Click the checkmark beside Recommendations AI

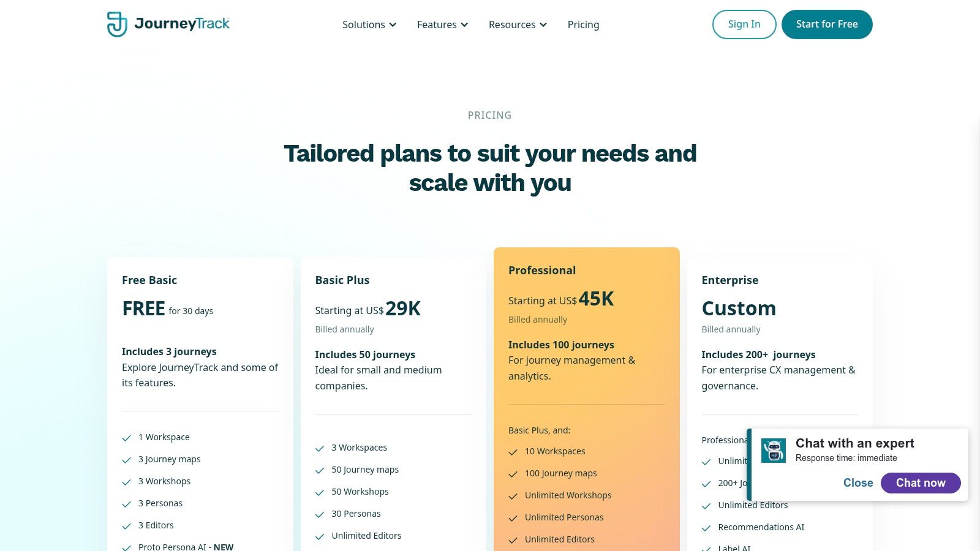(706, 527)
